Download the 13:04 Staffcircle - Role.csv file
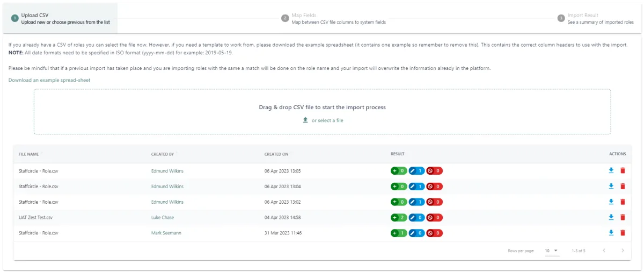The width and height of the screenshot is (644, 272). pos(611,187)
